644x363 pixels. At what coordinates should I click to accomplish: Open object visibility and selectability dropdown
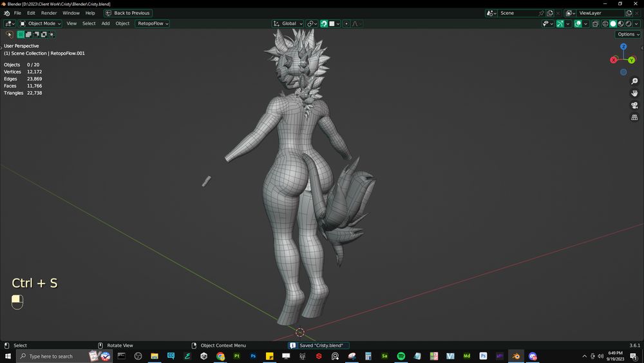point(547,24)
